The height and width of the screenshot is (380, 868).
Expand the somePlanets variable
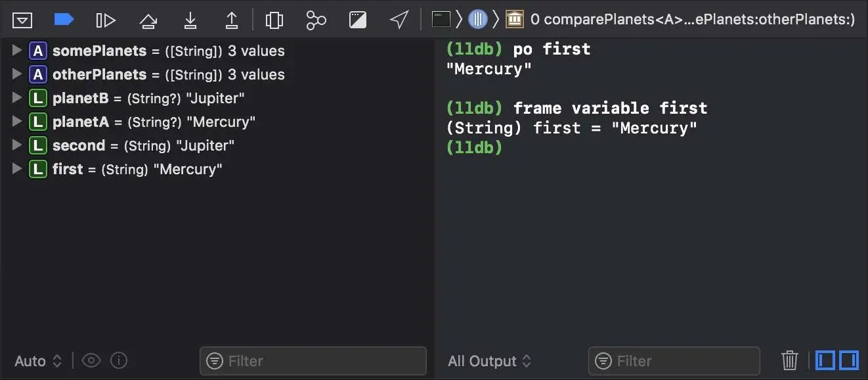(17, 51)
